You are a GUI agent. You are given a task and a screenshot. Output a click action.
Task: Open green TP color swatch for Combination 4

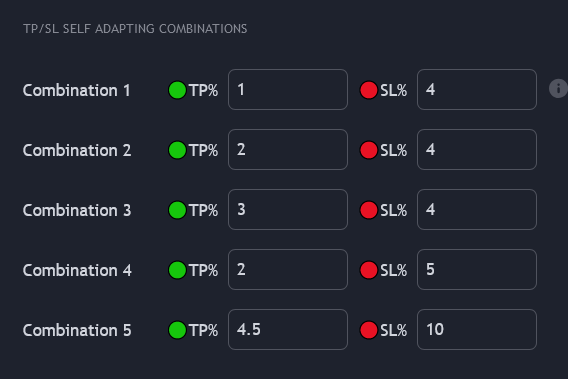click(178, 270)
